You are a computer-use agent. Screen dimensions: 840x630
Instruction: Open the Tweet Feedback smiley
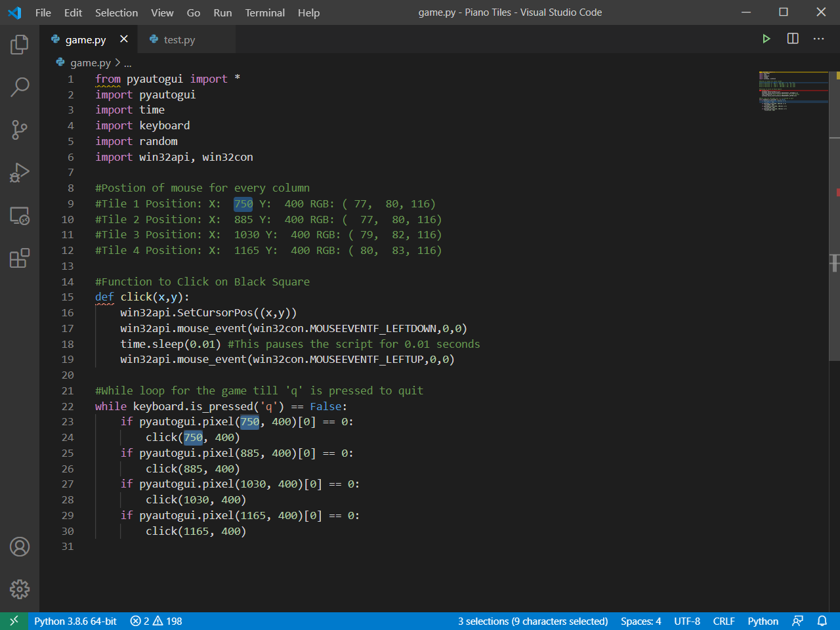(x=798, y=621)
